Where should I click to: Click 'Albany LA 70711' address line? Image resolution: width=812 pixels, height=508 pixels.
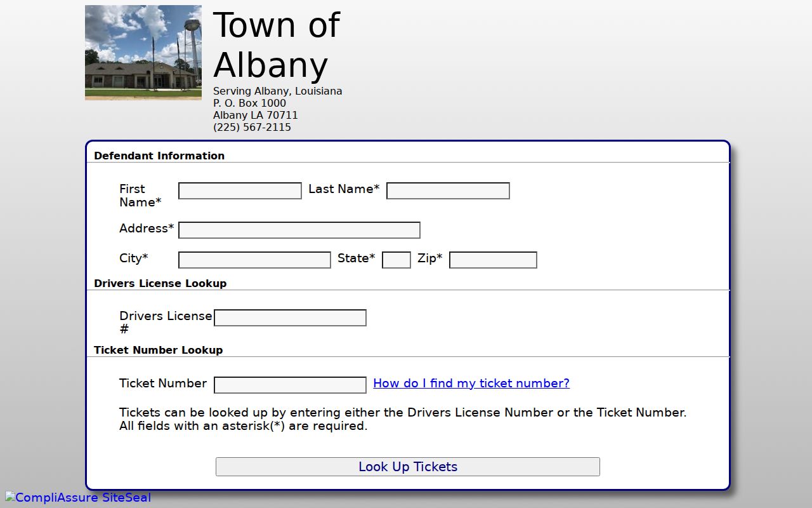pyautogui.click(x=255, y=115)
